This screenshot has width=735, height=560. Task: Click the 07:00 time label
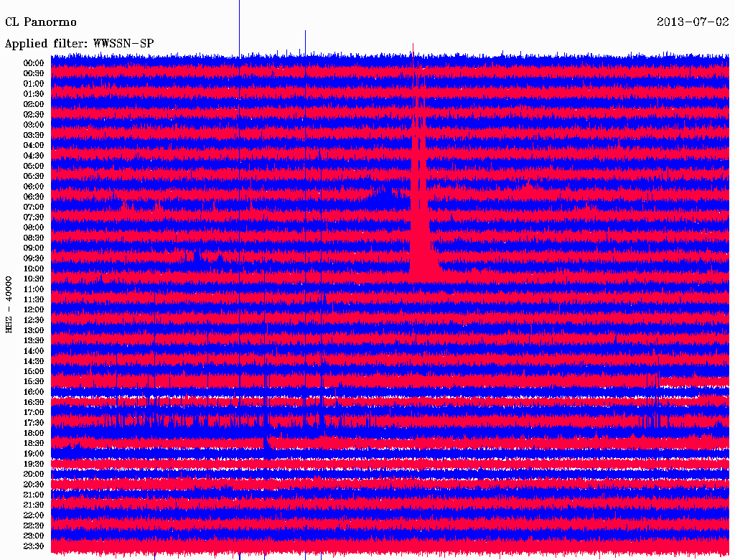coord(33,207)
